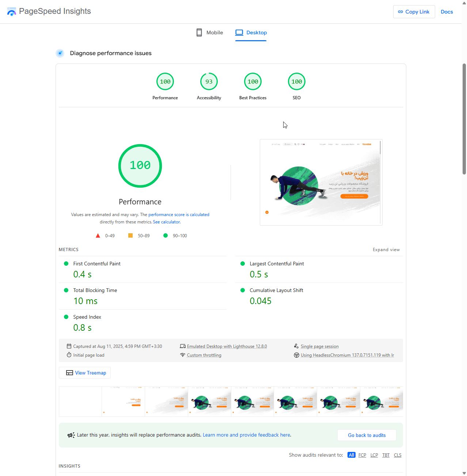Click the SEO score gauge

point(297,82)
